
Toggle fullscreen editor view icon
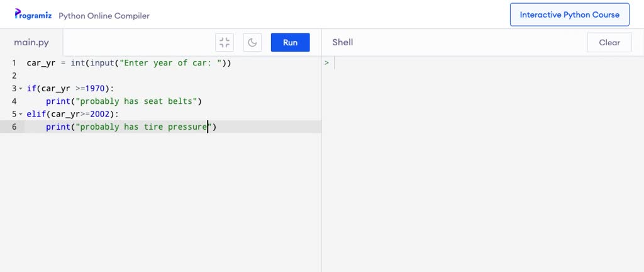click(225, 43)
